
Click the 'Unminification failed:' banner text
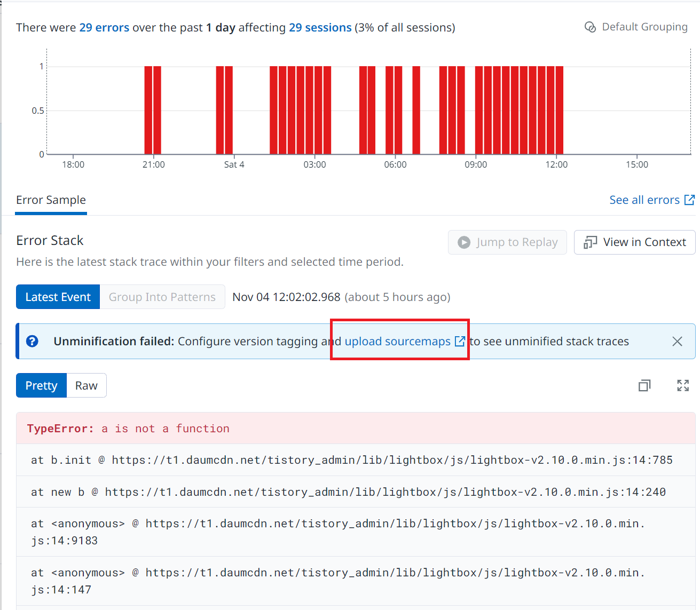click(114, 342)
